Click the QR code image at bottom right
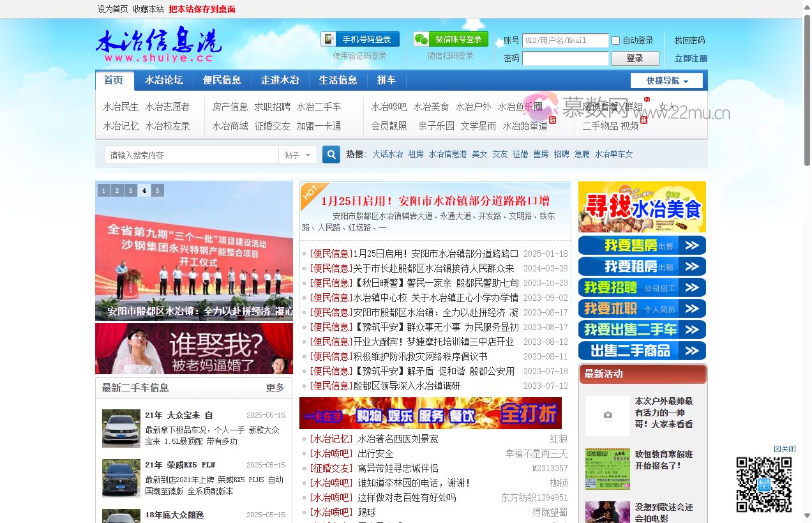Viewport: 812px width, 523px height. (763, 485)
